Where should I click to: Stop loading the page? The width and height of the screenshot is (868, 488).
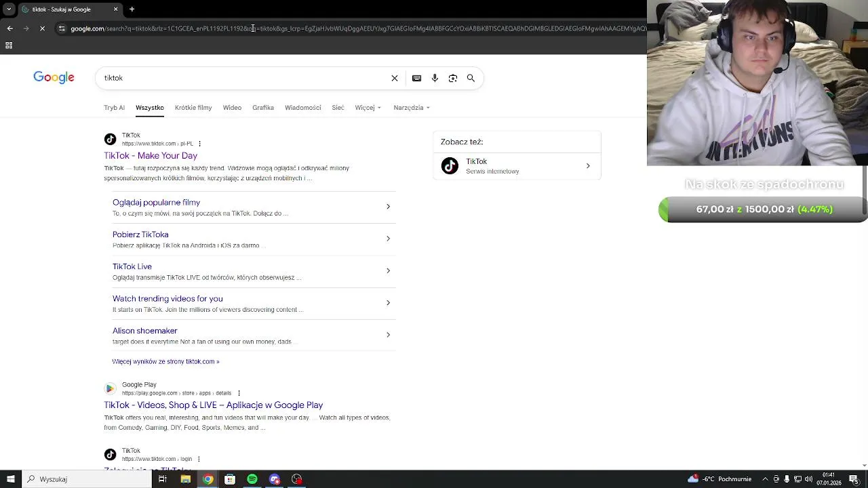[x=42, y=28]
